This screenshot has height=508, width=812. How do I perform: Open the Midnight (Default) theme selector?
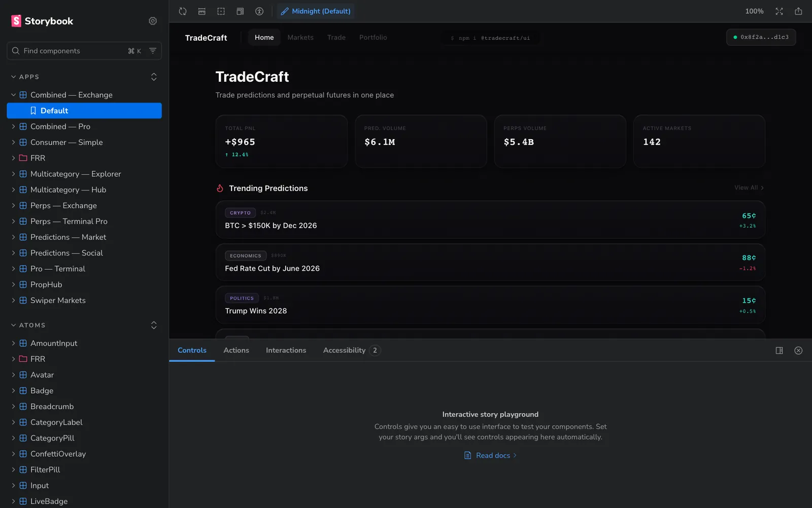tap(316, 11)
